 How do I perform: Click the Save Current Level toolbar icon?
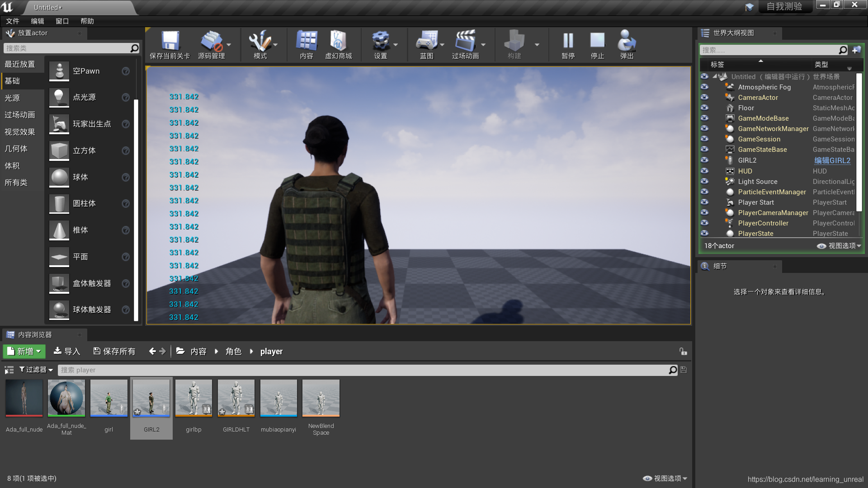tap(170, 42)
